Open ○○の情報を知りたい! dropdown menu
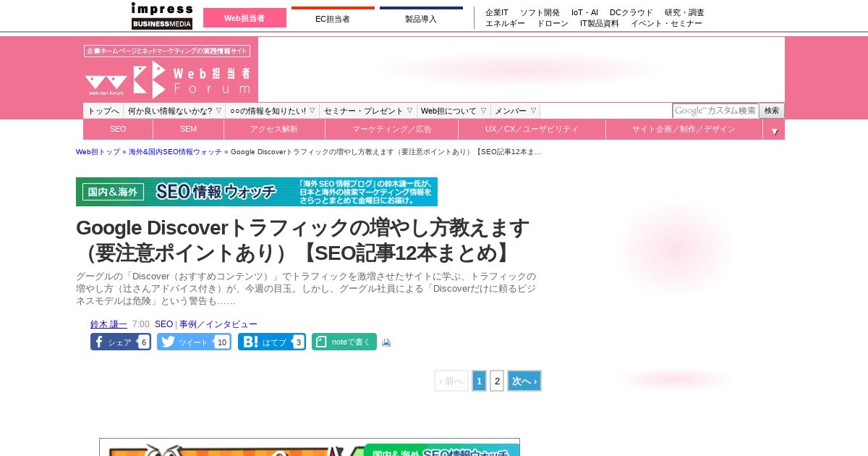 (273, 111)
